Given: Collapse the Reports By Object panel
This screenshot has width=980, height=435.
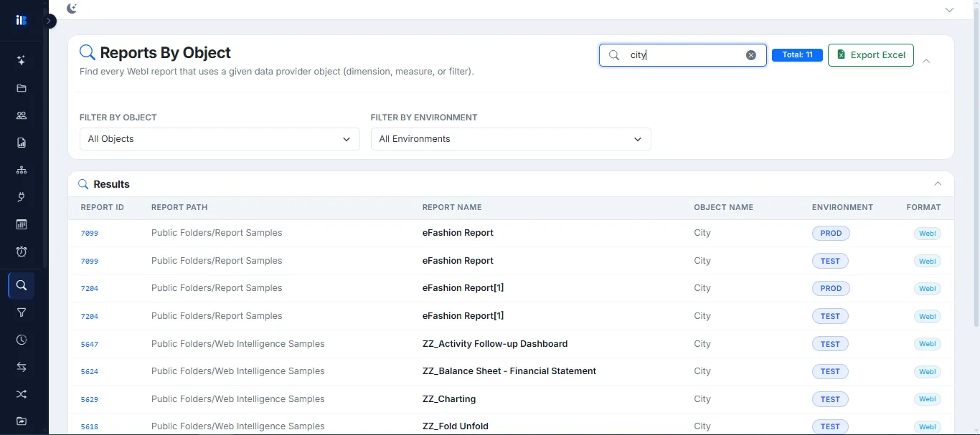Looking at the screenshot, I should [x=926, y=61].
